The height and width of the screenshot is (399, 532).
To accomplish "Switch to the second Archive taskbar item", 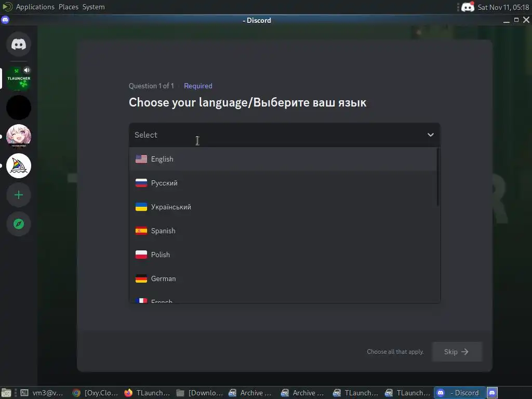I will pos(303,393).
